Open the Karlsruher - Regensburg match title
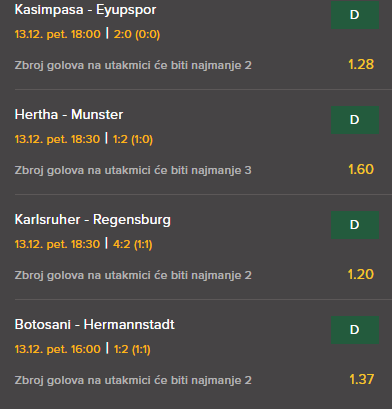The image size is (392, 409). coord(93,220)
